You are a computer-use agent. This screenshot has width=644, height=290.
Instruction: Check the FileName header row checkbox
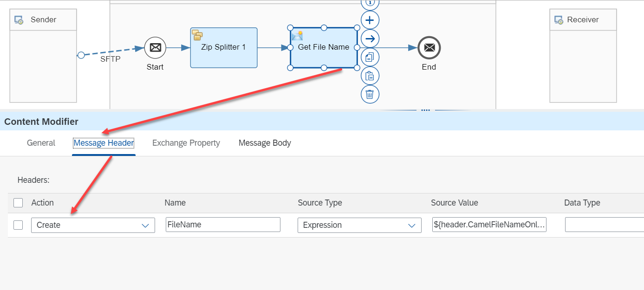tap(18, 225)
